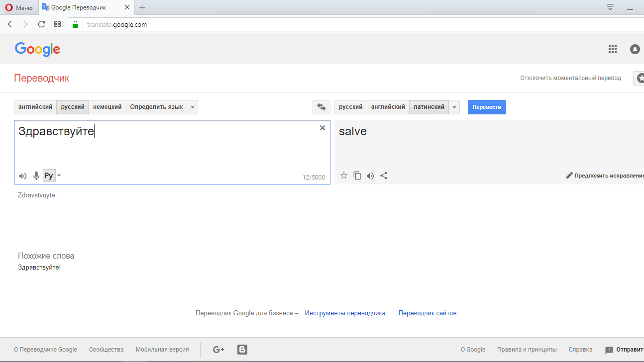The width and height of the screenshot is (644, 362).
Task: Open the Speed Dial start page
Action: (57, 24)
